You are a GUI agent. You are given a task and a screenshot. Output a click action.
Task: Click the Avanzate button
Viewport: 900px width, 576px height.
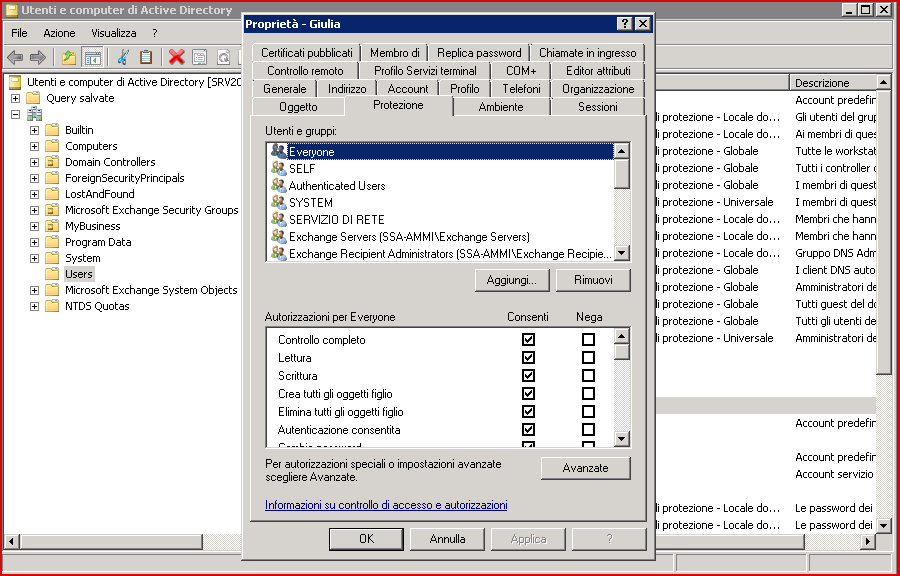pyautogui.click(x=585, y=468)
